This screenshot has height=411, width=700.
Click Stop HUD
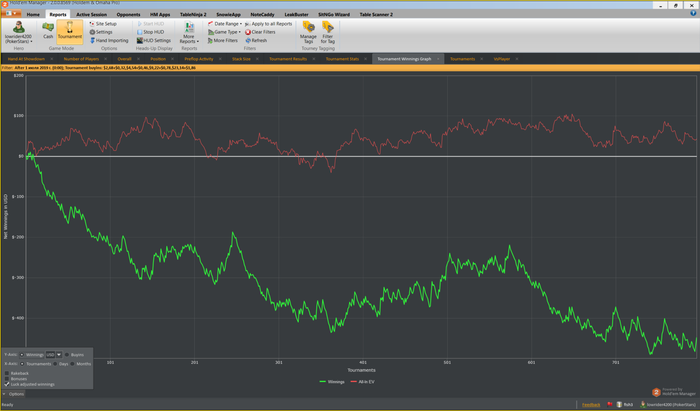150,32
